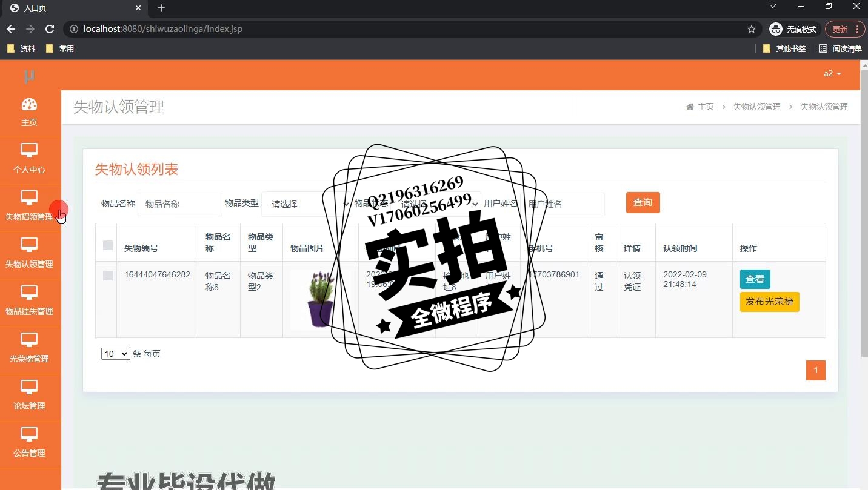This screenshot has height=490, width=868.
Task: Open 光荣榜管理 sidebar icon
Action: tap(29, 339)
